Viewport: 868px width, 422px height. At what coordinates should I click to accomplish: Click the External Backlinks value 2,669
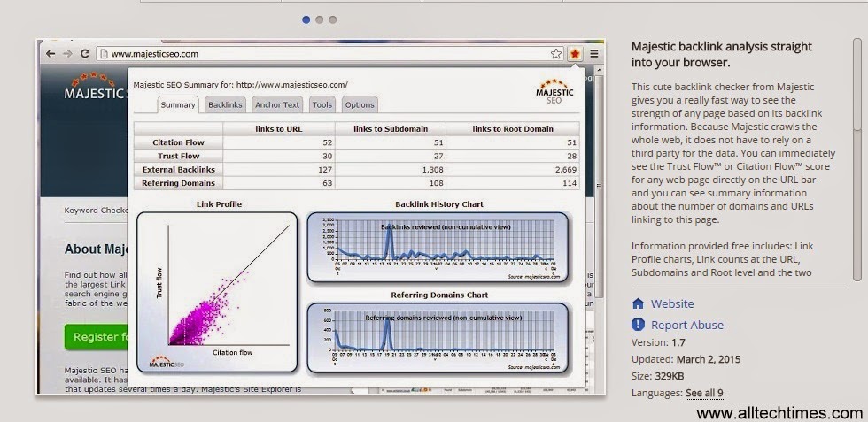click(x=565, y=170)
